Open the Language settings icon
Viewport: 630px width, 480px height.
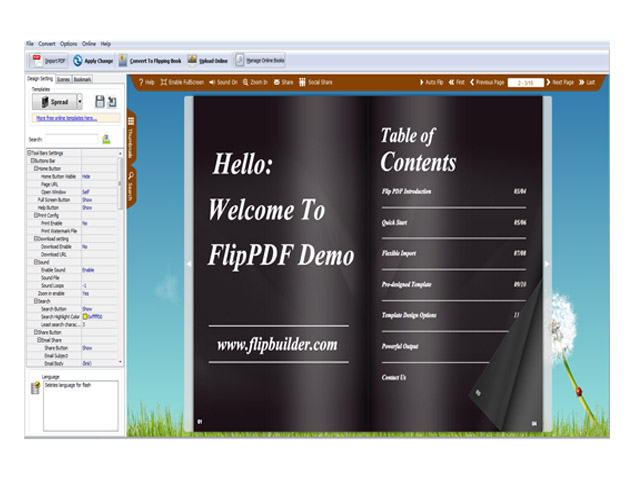pos(35,388)
